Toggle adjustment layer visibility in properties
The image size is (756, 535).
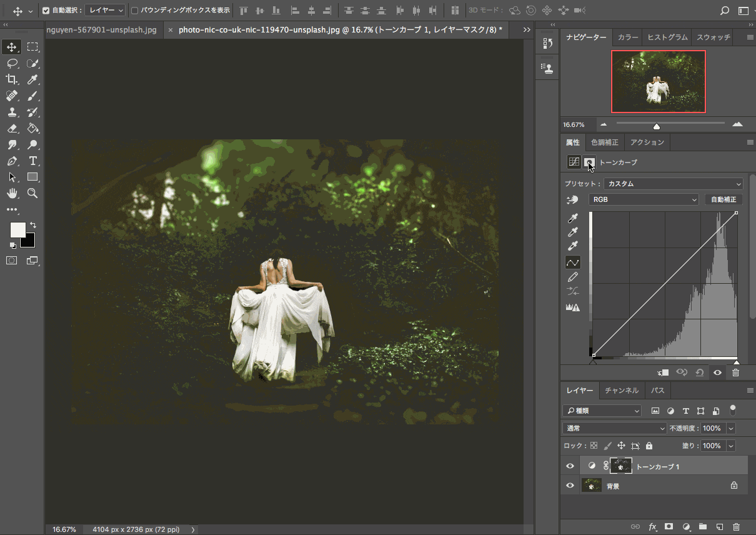pyautogui.click(x=717, y=372)
